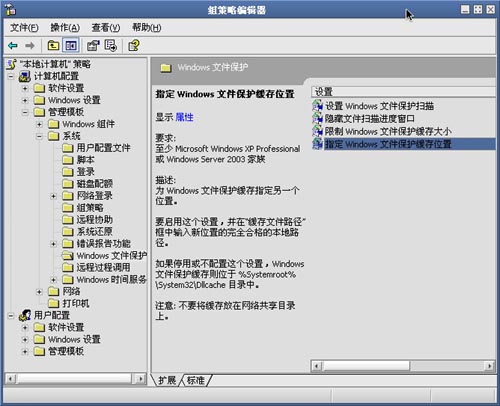The width and height of the screenshot is (500, 406).
Task: Collapse the 计算机配置 tree node
Action: click(11, 76)
